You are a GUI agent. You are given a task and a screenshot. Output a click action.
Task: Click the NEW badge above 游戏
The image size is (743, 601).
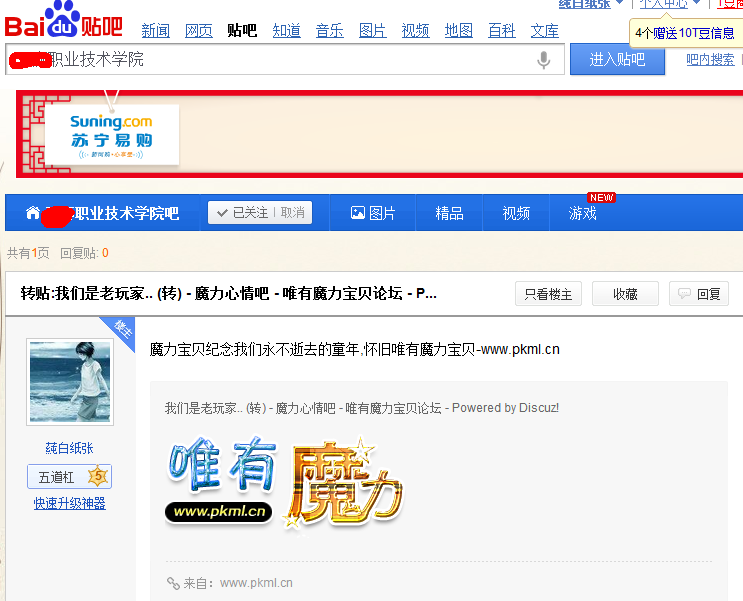pos(601,198)
